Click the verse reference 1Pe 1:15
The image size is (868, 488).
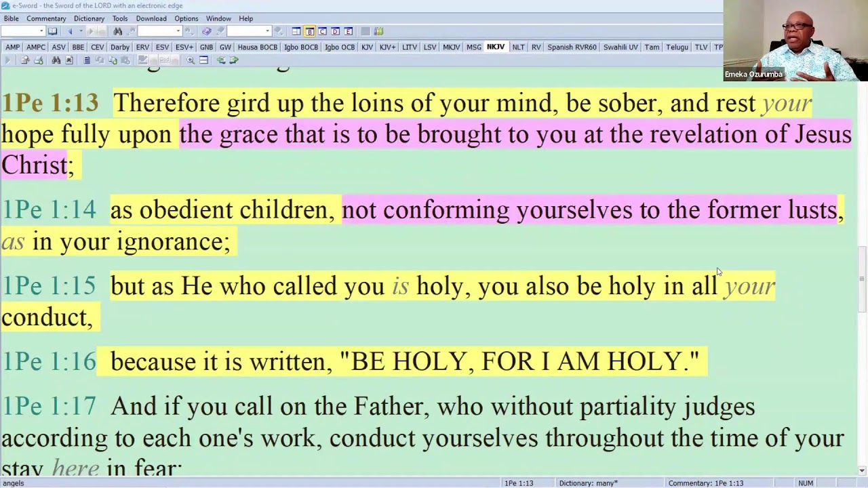(x=50, y=286)
